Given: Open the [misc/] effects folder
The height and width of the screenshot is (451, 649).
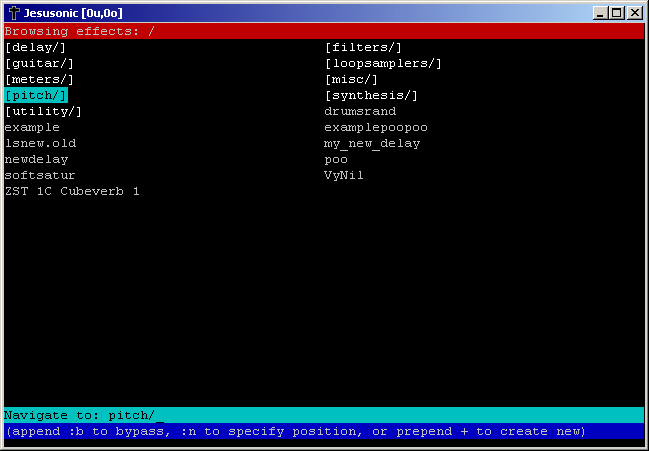Looking at the screenshot, I should [351, 79].
